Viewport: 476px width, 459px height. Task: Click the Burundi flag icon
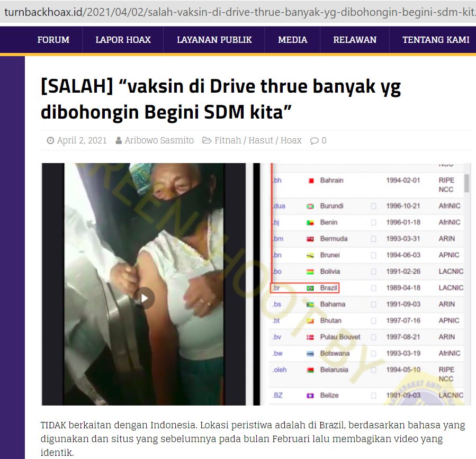click(310, 206)
